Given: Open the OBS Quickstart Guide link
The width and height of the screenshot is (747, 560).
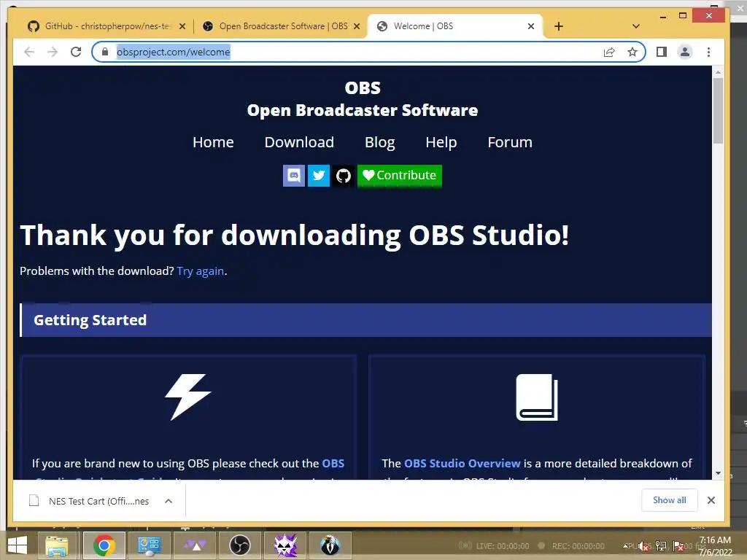Looking at the screenshot, I should pos(333,463).
